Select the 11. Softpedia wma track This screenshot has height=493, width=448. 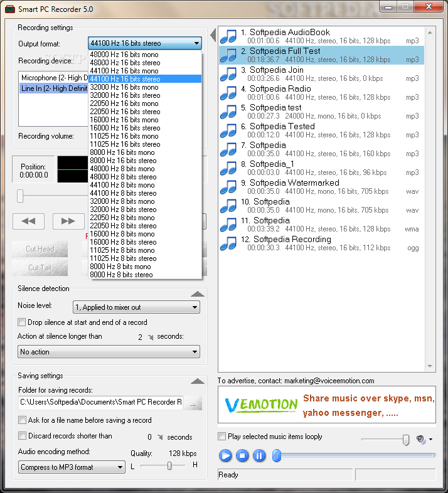pos(321,225)
